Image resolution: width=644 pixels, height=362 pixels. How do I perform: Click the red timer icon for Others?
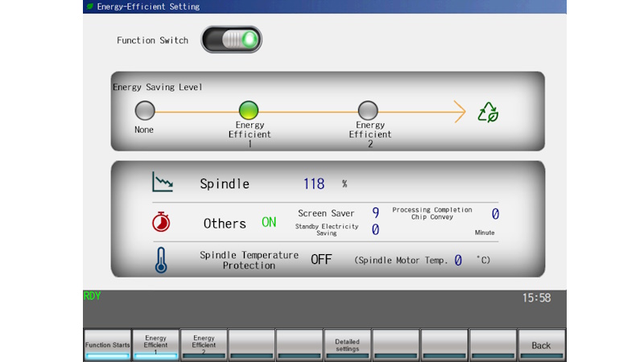161,222
